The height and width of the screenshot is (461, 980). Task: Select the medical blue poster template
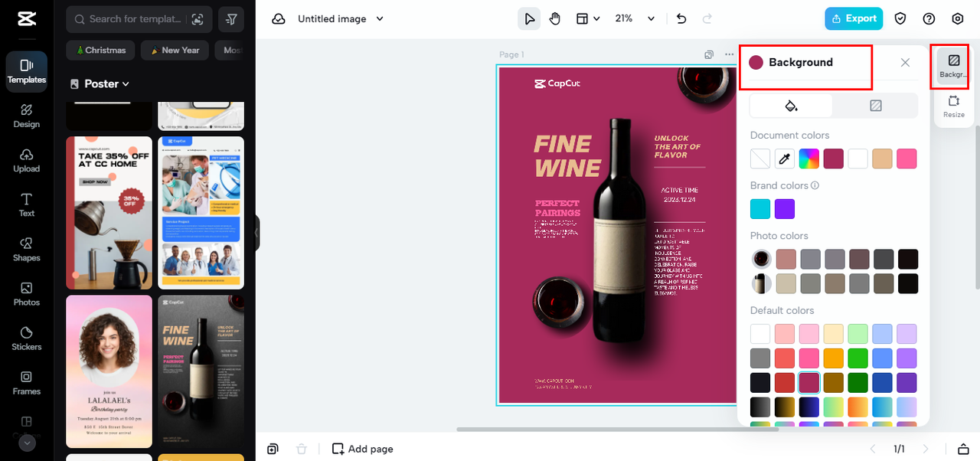(201, 213)
